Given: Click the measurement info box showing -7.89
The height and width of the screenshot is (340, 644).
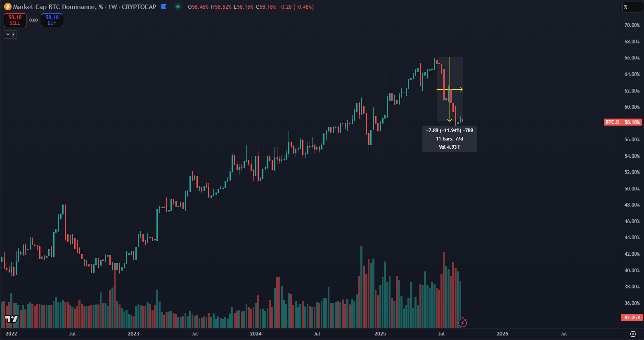Looking at the screenshot, I should [450, 139].
